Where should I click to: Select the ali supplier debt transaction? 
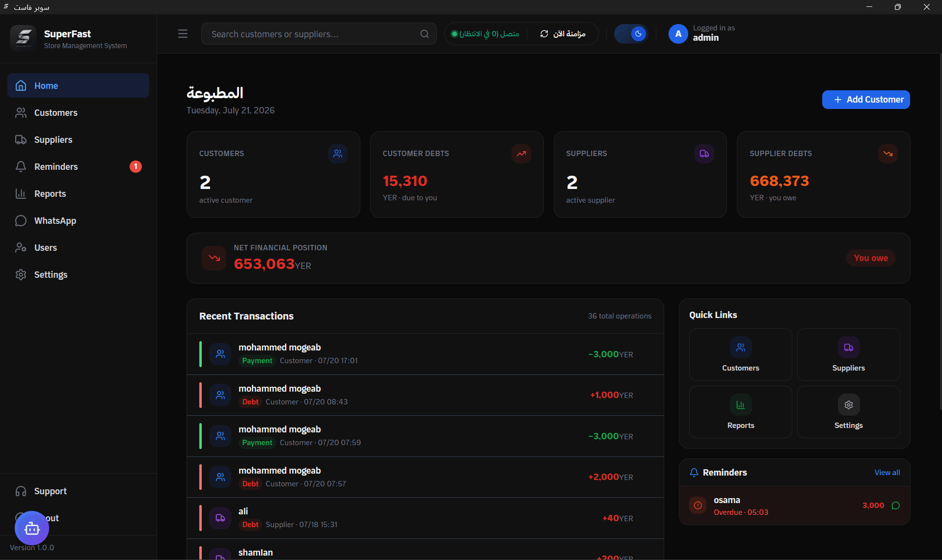pos(425,518)
